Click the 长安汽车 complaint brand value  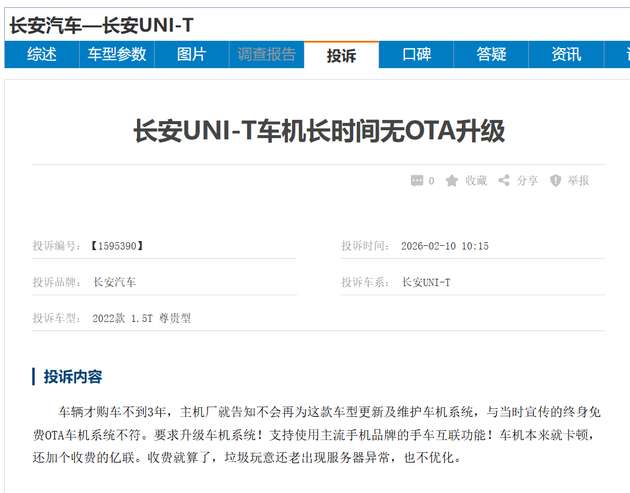click(115, 283)
